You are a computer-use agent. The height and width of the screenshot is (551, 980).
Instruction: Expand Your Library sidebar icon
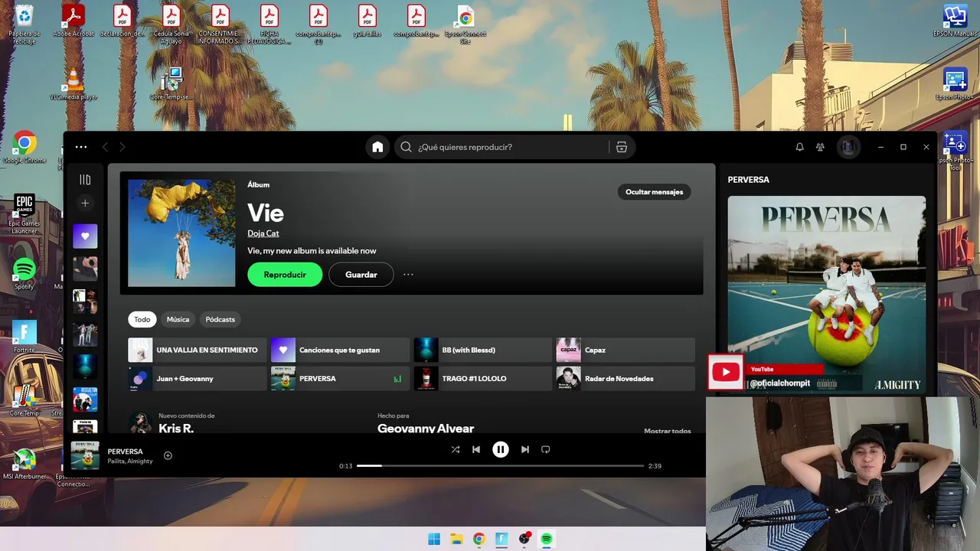85,180
